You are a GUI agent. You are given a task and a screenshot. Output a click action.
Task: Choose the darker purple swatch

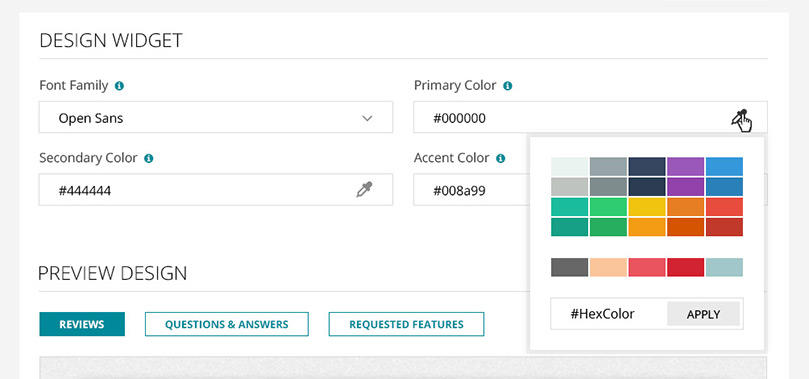coord(686,187)
